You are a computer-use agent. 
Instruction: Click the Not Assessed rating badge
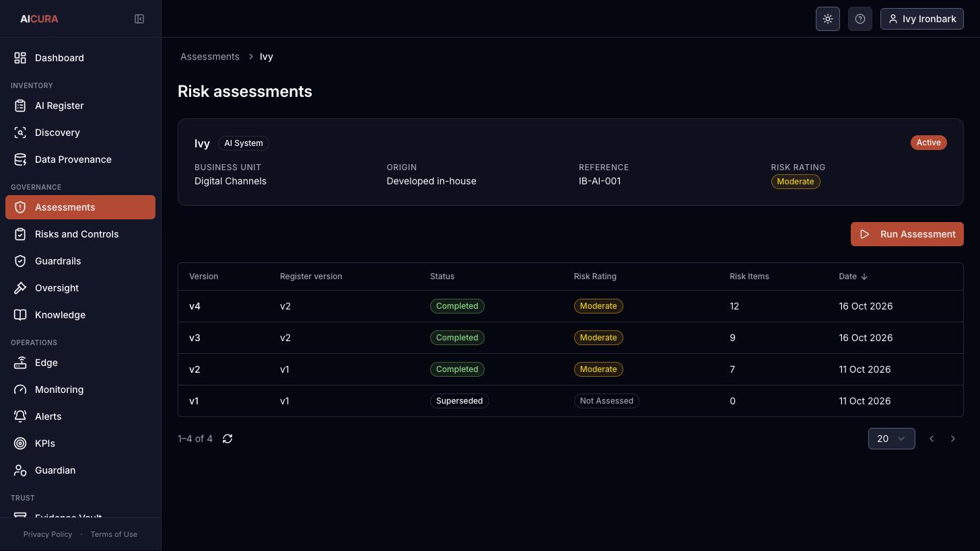click(606, 401)
